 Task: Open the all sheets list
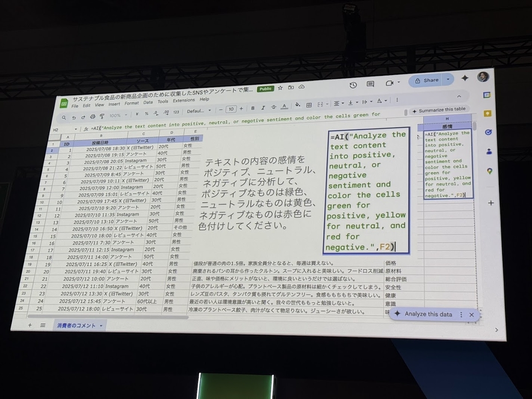[43, 325]
